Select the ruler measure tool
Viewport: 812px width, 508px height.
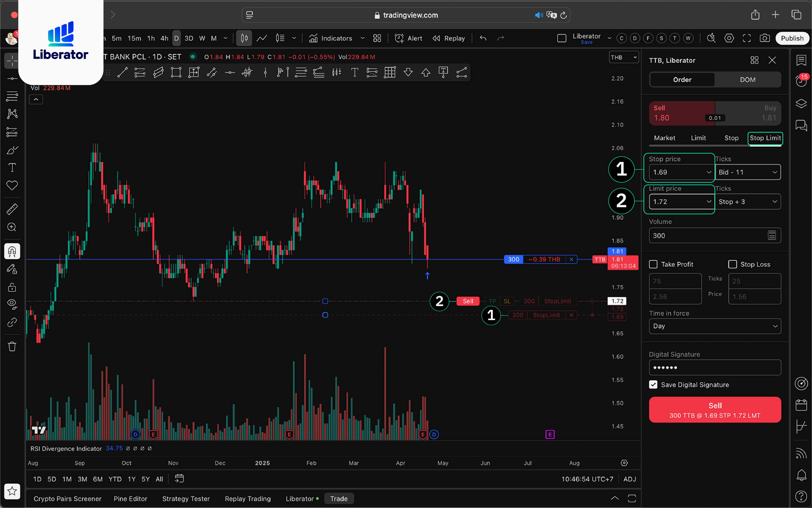(x=12, y=209)
